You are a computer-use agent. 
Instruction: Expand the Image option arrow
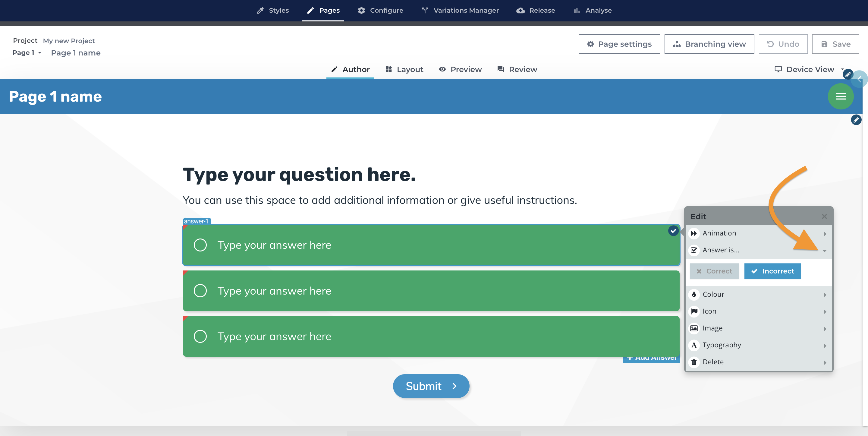pyautogui.click(x=825, y=329)
